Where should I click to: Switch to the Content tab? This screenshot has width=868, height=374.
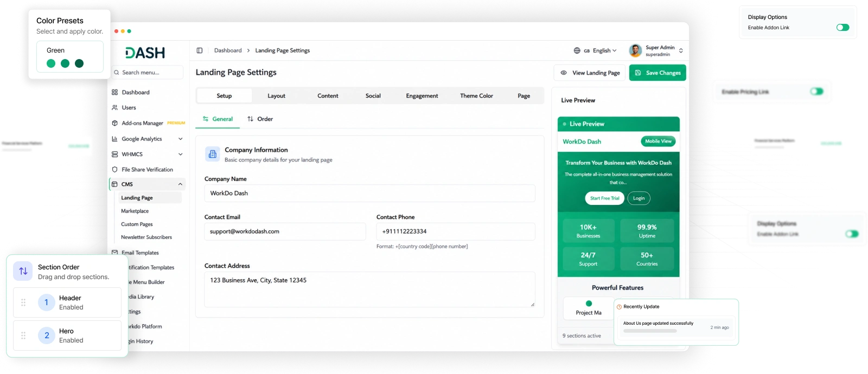[328, 96]
